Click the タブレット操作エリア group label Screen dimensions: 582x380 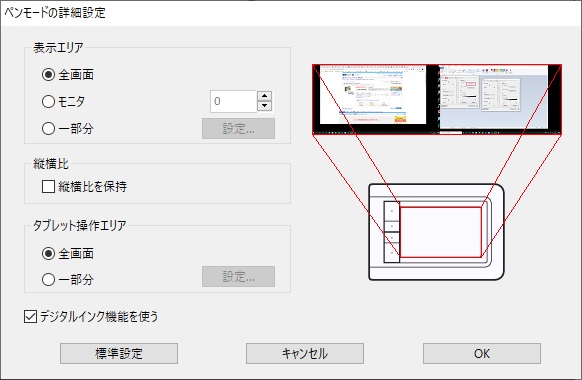click(x=79, y=225)
